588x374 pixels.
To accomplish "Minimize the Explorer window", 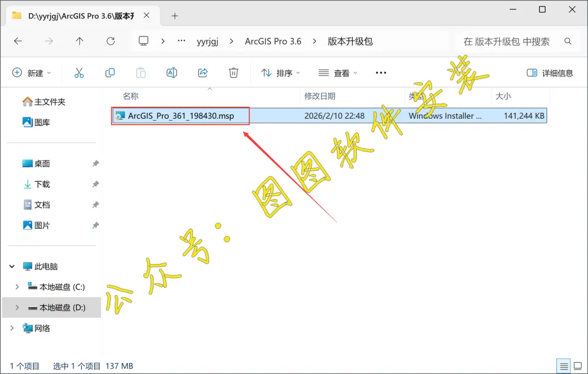I will coord(513,9).
